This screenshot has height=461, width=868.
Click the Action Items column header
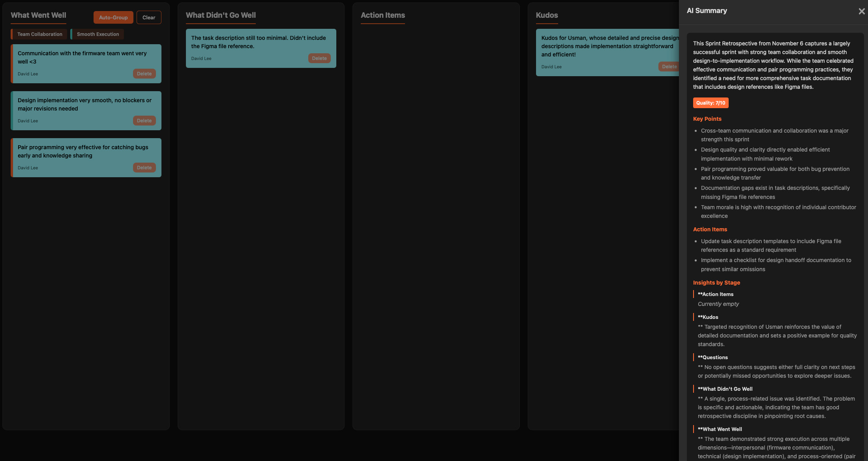(382, 15)
